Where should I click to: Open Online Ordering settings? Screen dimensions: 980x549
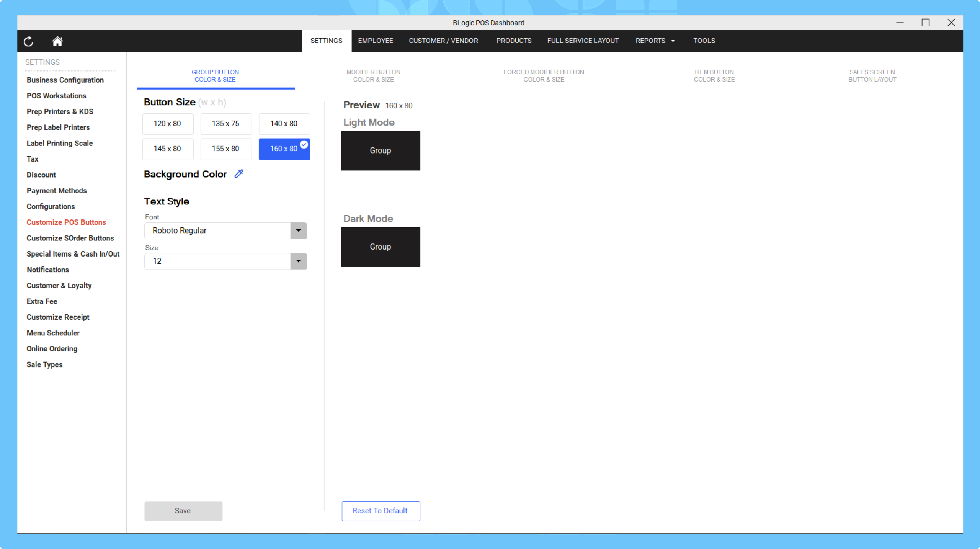[x=52, y=349]
